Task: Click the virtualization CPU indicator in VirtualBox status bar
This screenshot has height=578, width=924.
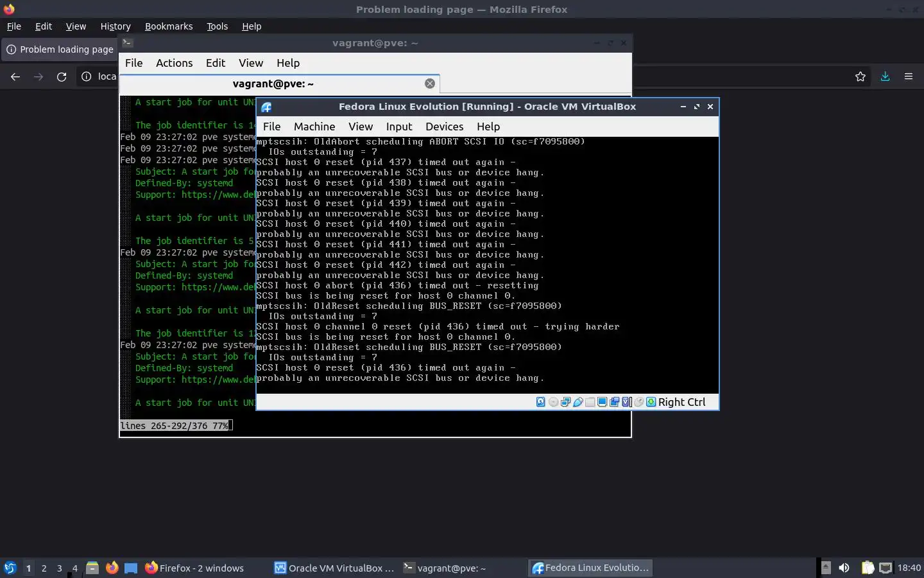Action: pyautogui.click(x=626, y=402)
